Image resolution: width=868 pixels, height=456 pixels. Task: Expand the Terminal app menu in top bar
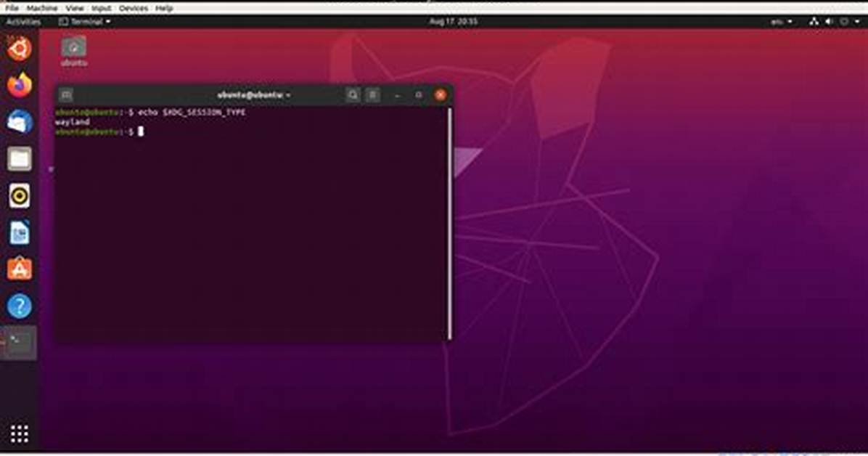coord(84,22)
